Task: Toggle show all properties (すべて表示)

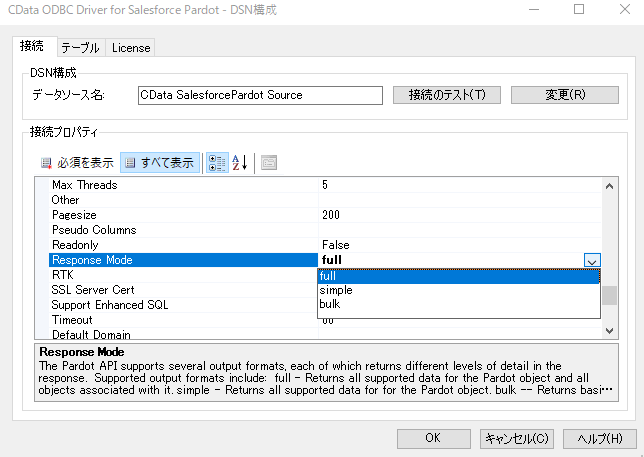Action: 160,163
